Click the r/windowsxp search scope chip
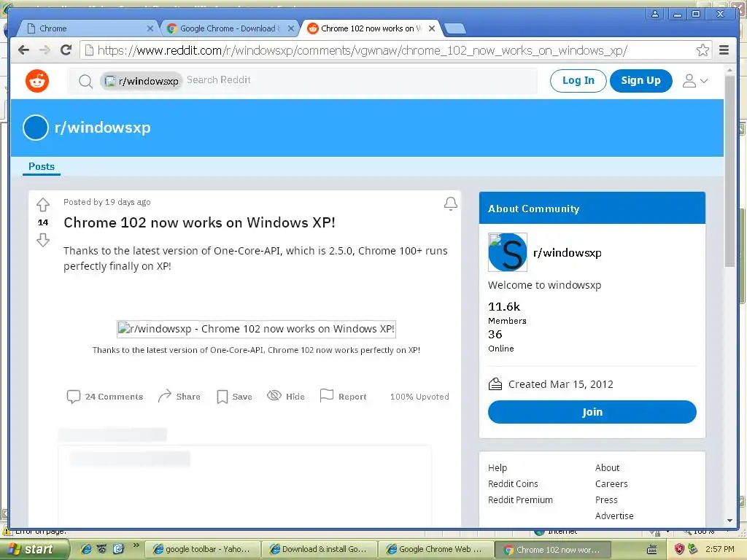Viewport: 747px width, 560px height. coord(141,81)
